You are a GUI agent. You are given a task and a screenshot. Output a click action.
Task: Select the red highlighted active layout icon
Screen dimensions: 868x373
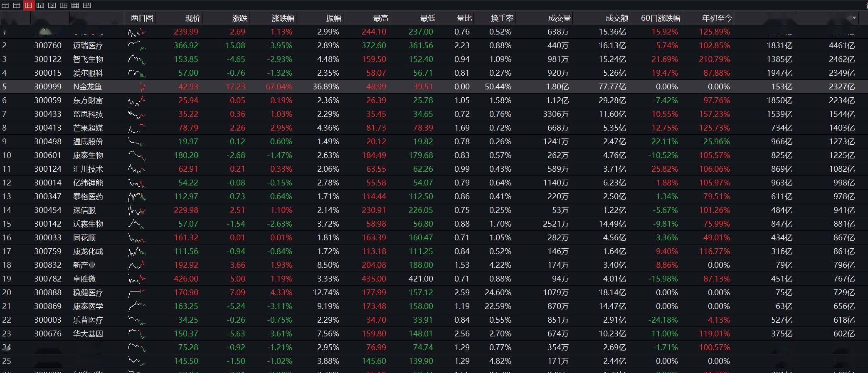[x=29, y=5]
